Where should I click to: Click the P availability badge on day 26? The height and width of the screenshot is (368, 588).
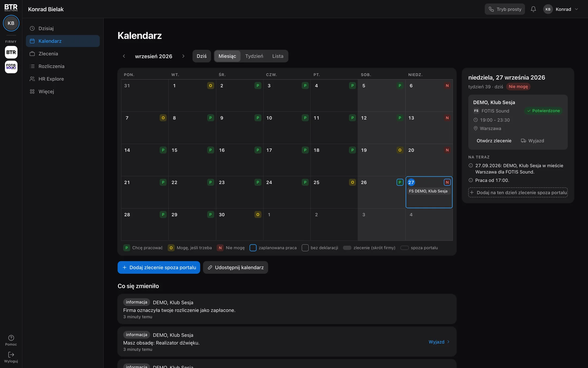[x=400, y=182]
